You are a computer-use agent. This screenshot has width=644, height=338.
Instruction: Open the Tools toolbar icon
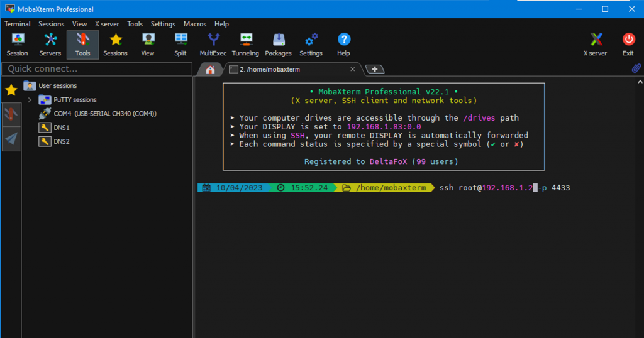pyautogui.click(x=82, y=45)
